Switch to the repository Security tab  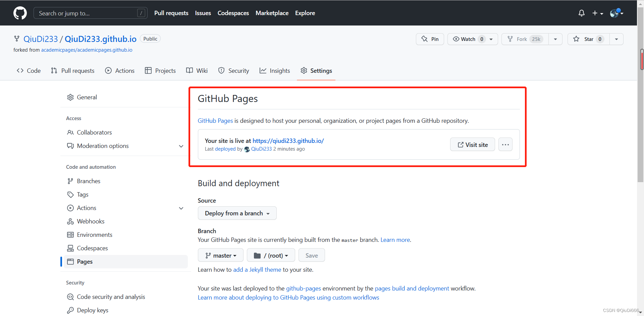coord(234,71)
